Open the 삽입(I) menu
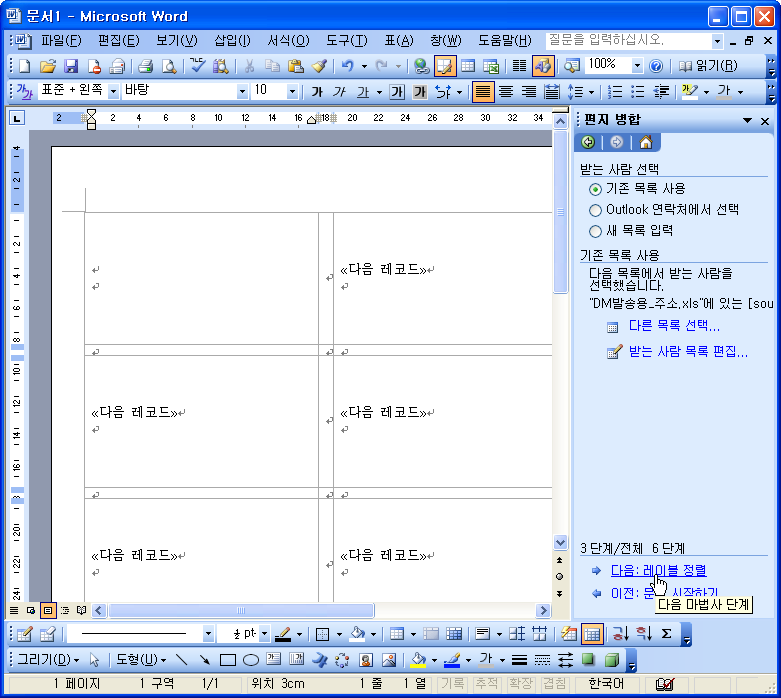This screenshot has height=698, width=781. (232, 40)
